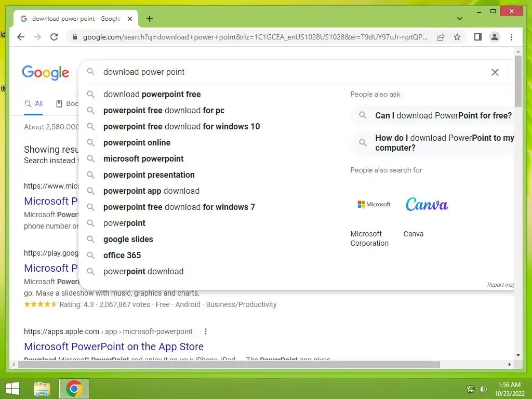
Task: Click into the search text field
Action: point(292,72)
